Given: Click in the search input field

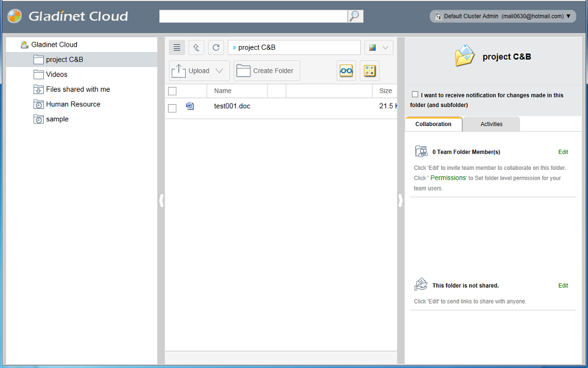Looking at the screenshot, I should (254, 16).
